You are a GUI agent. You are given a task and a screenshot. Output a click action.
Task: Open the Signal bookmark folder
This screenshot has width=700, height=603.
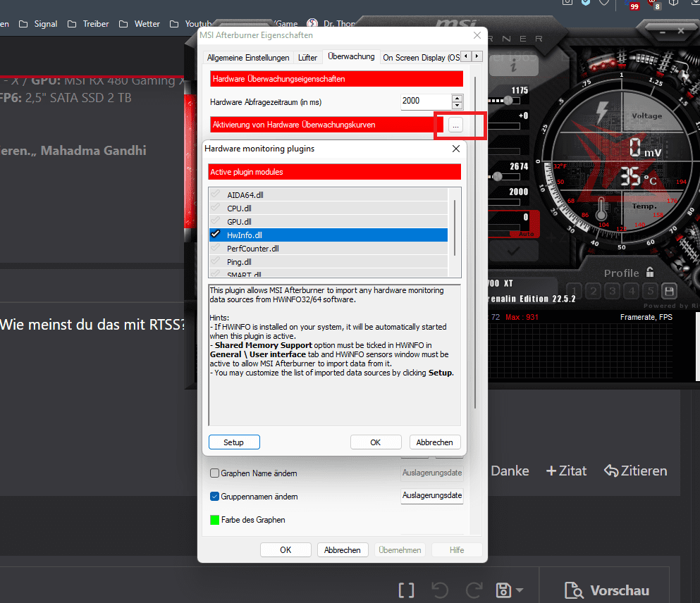(38, 24)
